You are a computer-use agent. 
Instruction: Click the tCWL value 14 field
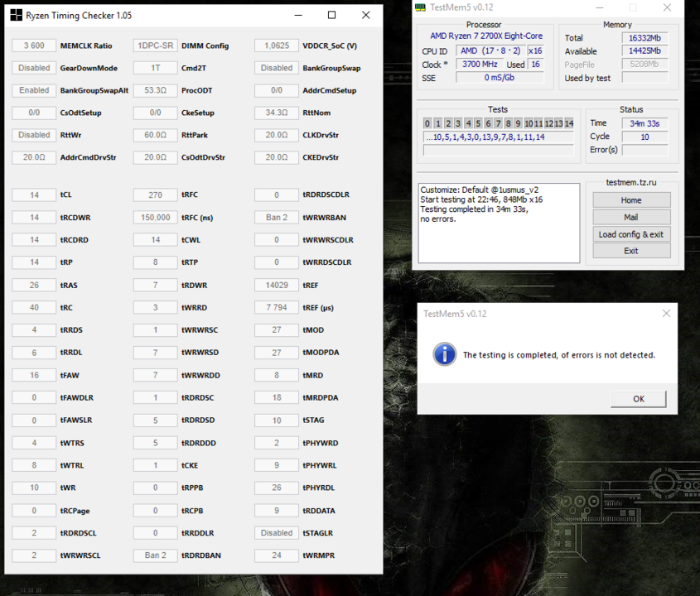click(156, 239)
